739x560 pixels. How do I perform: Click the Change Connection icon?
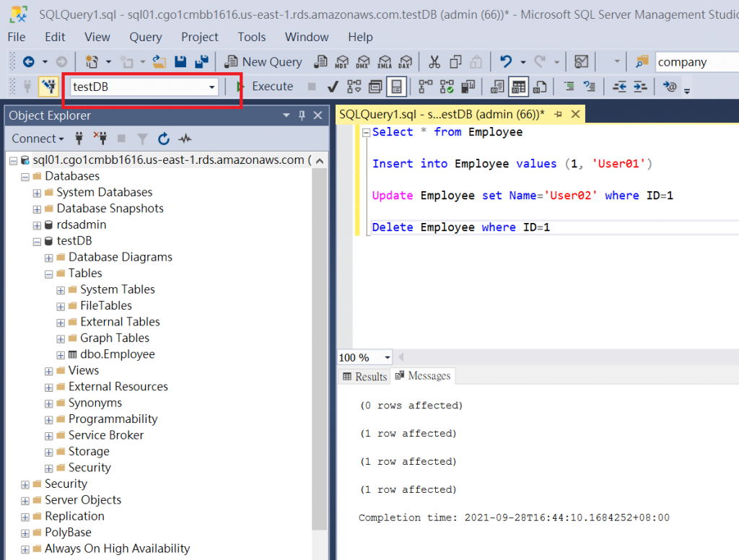(48, 87)
